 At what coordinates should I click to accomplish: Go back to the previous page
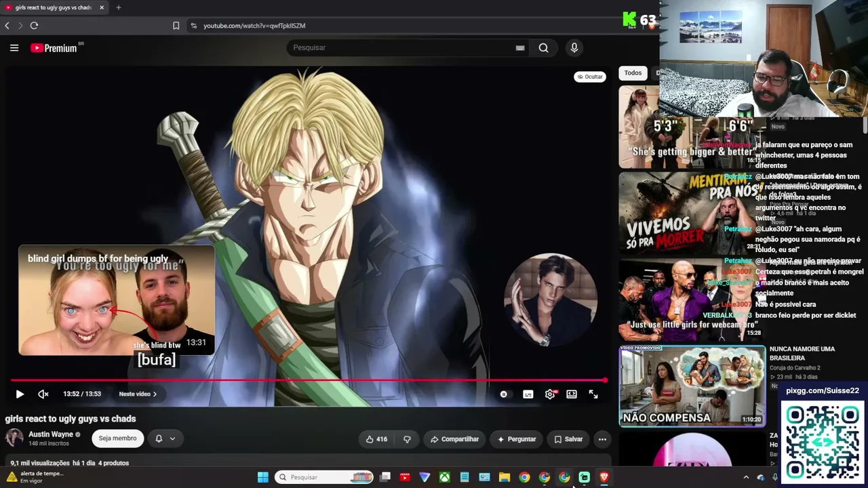(x=7, y=26)
